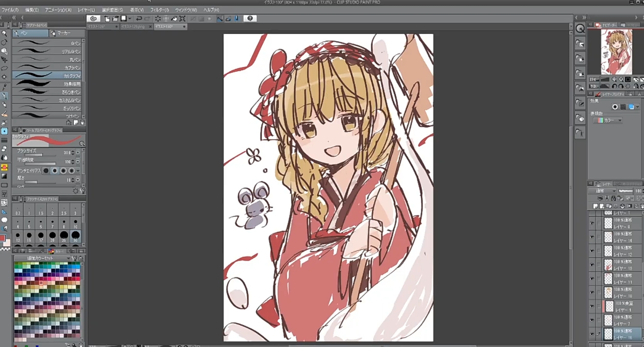The image size is (644, 347).
Task: Select the 丸ペン sub tool
Action: pos(47,59)
